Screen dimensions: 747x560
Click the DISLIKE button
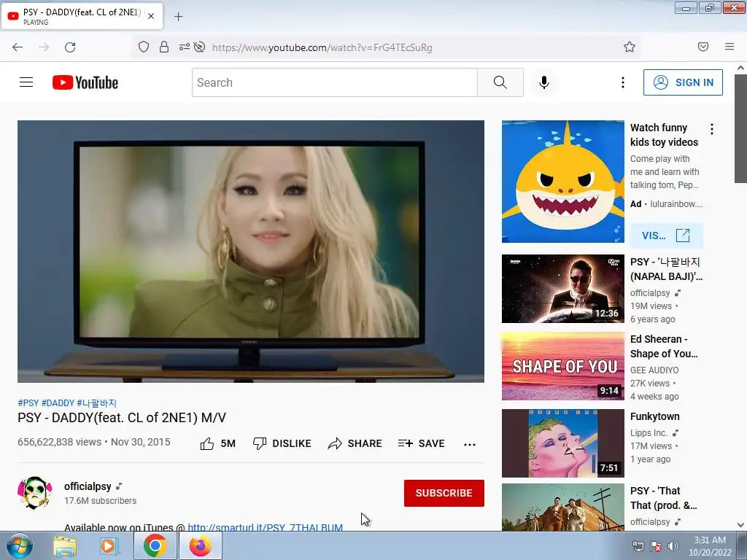coord(282,443)
